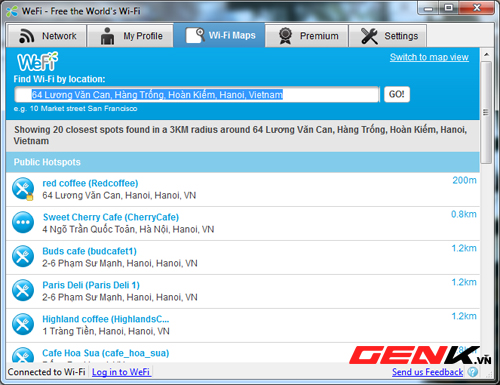The height and width of the screenshot is (385, 500).
Task: Open the help question mark icon
Action: [x=473, y=372]
